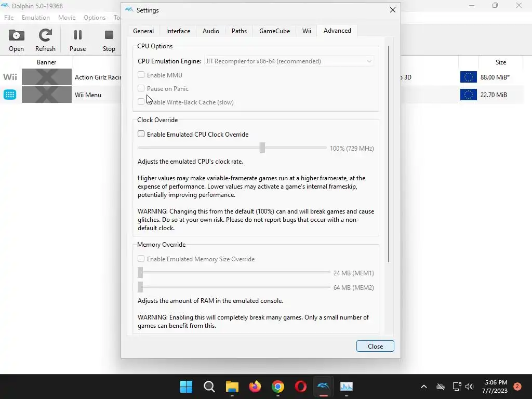Open the Emulation menu
Screen dimensions: 532x399
(36, 18)
